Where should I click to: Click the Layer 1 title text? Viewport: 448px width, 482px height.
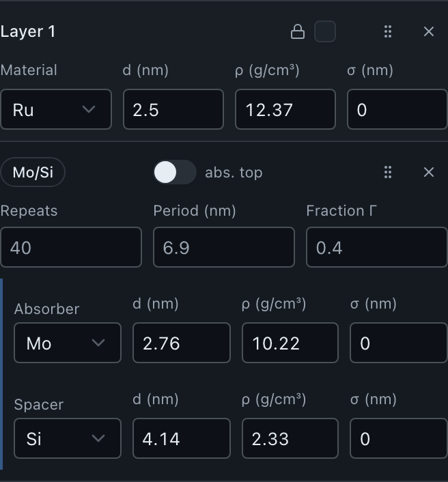click(28, 31)
